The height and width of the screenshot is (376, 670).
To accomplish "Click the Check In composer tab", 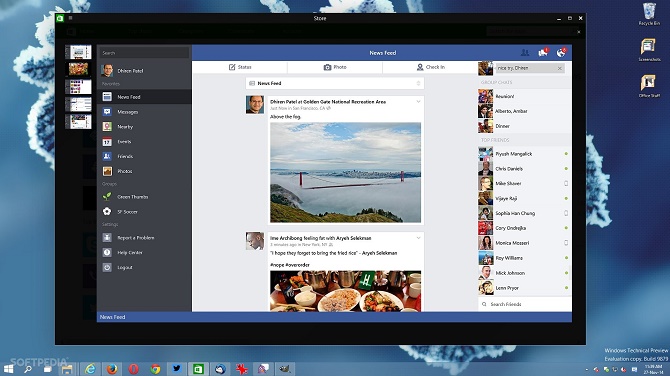I will coord(430,67).
